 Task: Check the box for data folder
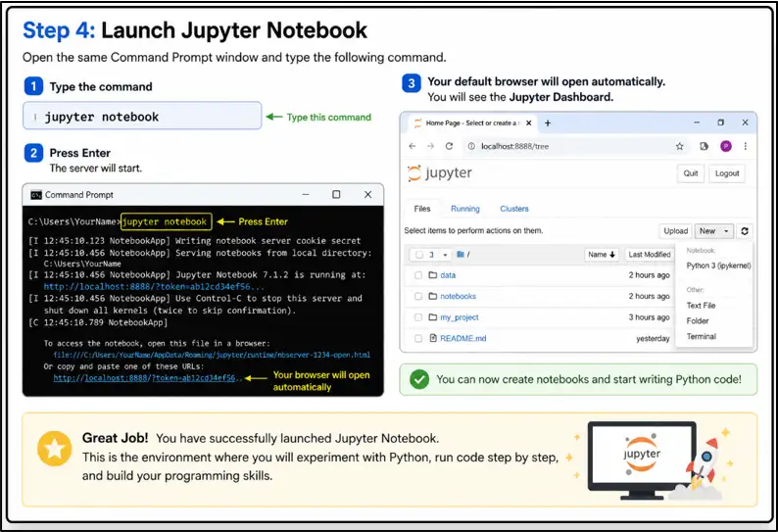[418, 275]
